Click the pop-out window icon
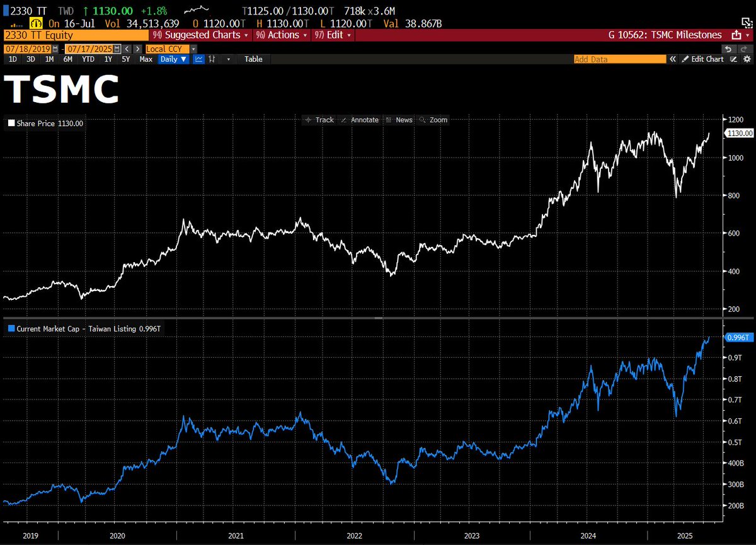The height and width of the screenshot is (545, 756). coord(746,22)
